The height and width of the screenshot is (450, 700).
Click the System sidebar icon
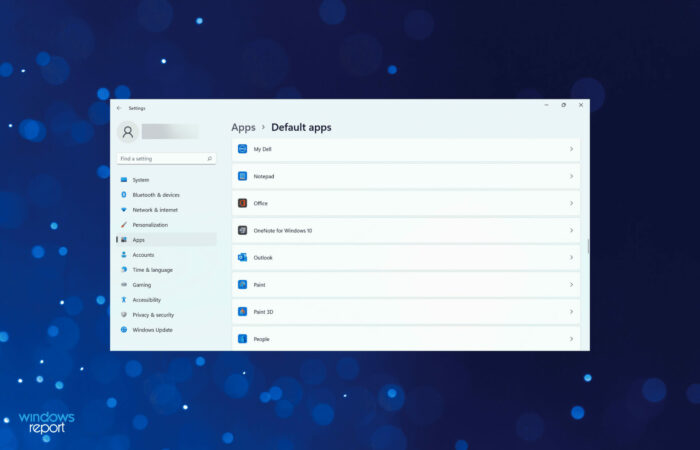(x=124, y=180)
